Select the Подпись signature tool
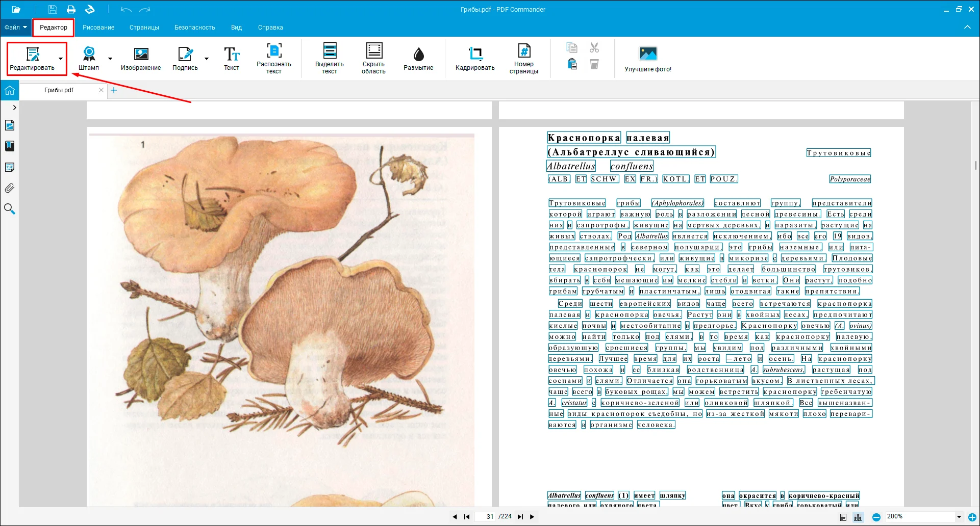The height and width of the screenshot is (526, 980). pos(185,59)
